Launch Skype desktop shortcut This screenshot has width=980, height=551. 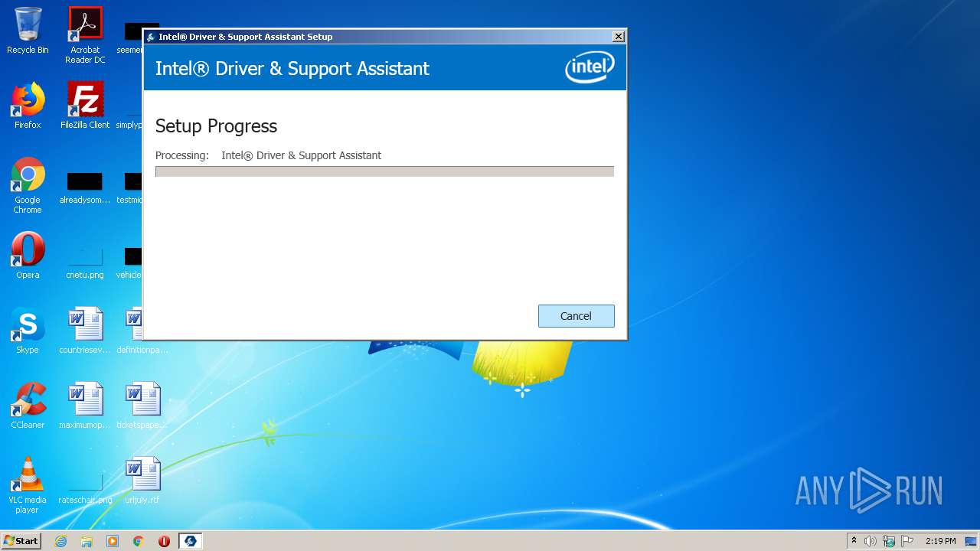click(28, 331)
